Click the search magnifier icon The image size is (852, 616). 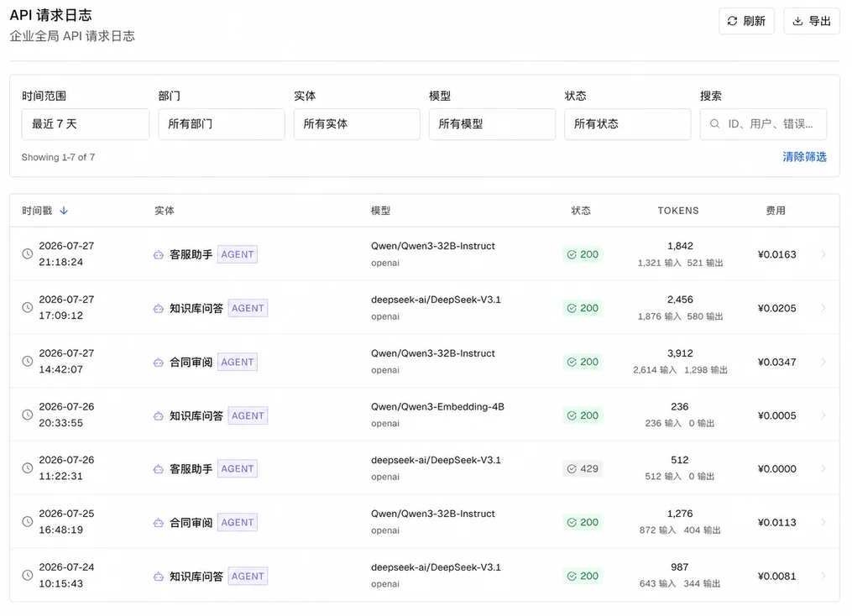pos(715,124)
